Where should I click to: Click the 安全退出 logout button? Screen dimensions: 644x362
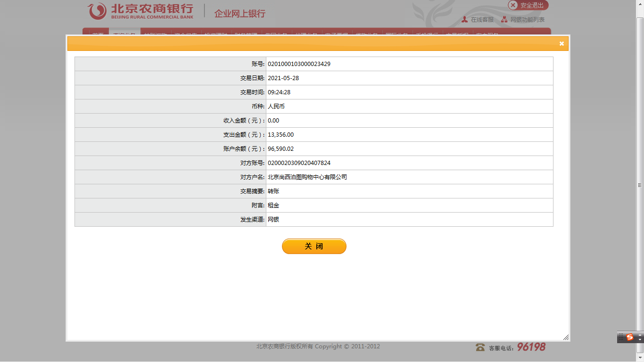528,5
